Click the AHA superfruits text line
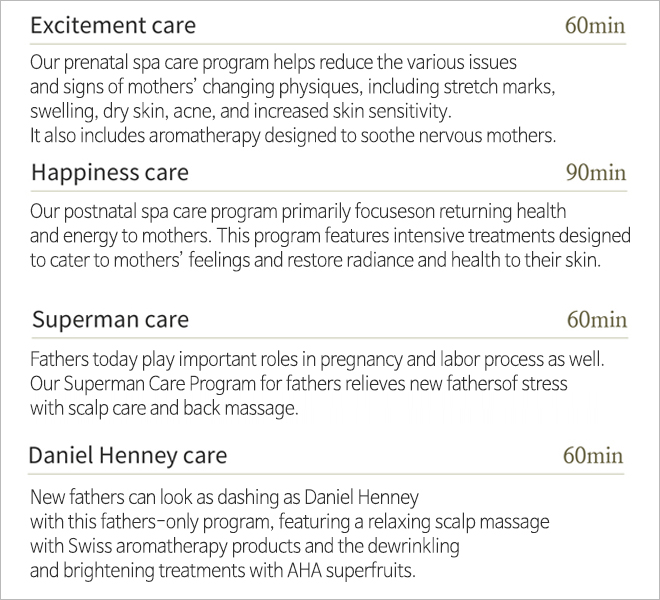The image size is (660, 600). pos(223,571)
